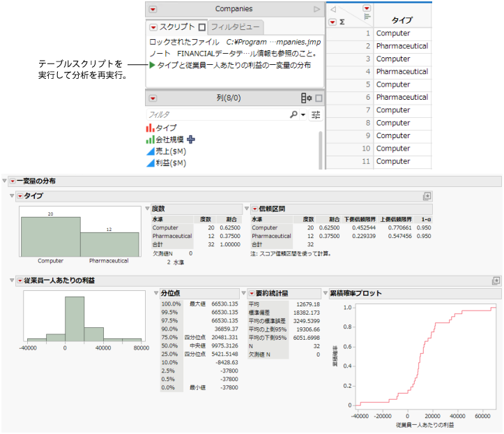Select the 会社規模 column in the list
504x434 pixels.
[169, 140]
